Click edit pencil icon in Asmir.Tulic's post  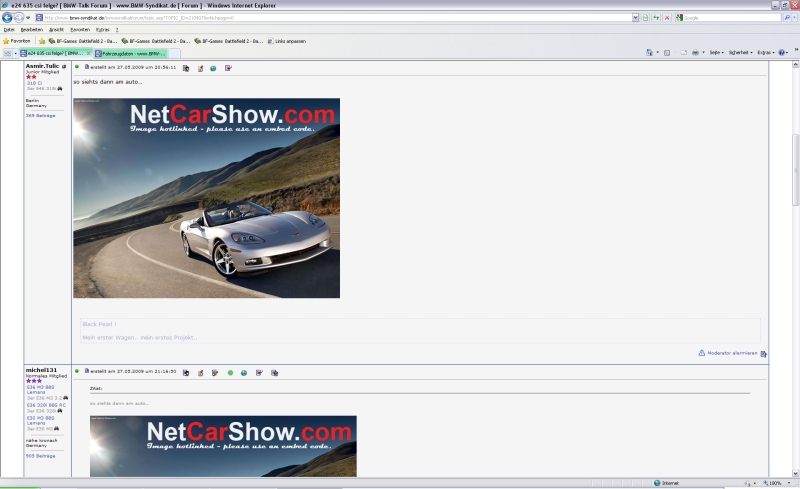click(201, 68)
